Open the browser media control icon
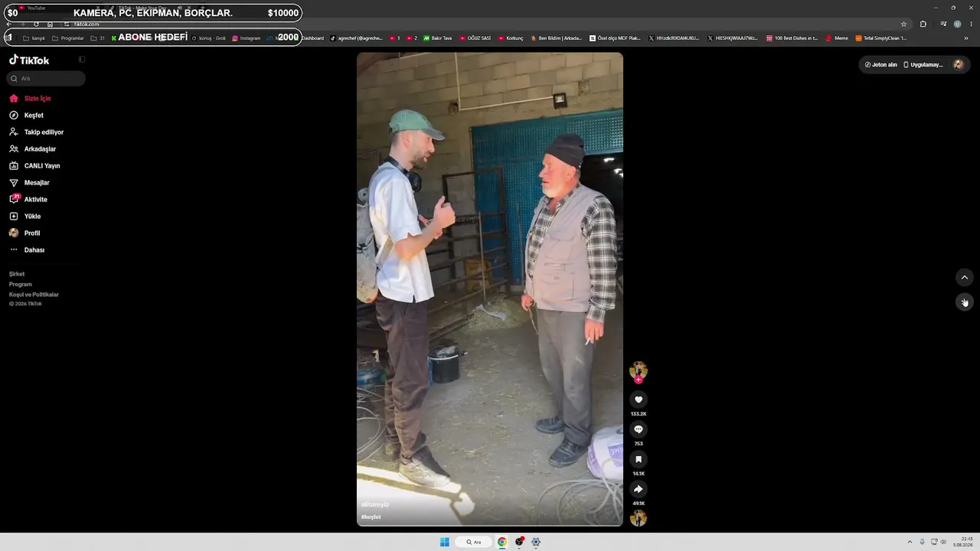Image resolution: width=980 pixels, height=551 pixels. tap(943, 24)
